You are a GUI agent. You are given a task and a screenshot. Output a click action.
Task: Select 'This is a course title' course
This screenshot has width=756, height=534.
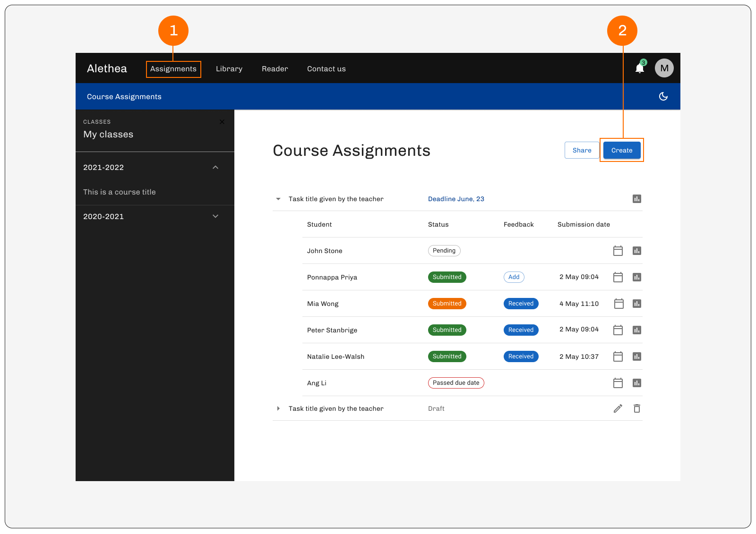pyautogui.click(x=120, y=192)
